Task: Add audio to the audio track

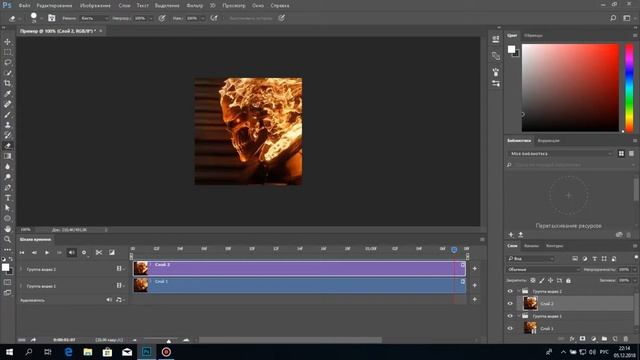Action: (474, 300)
